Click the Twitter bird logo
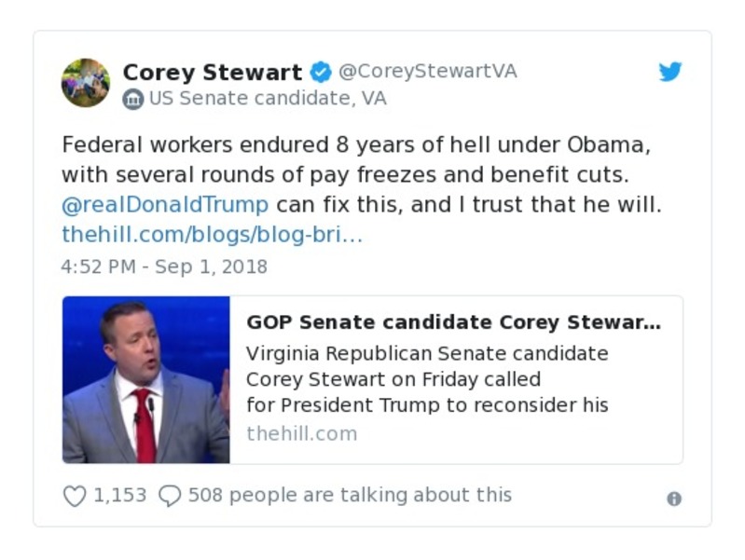This screenshot has width=745, height=560. (x=670, y=72)
